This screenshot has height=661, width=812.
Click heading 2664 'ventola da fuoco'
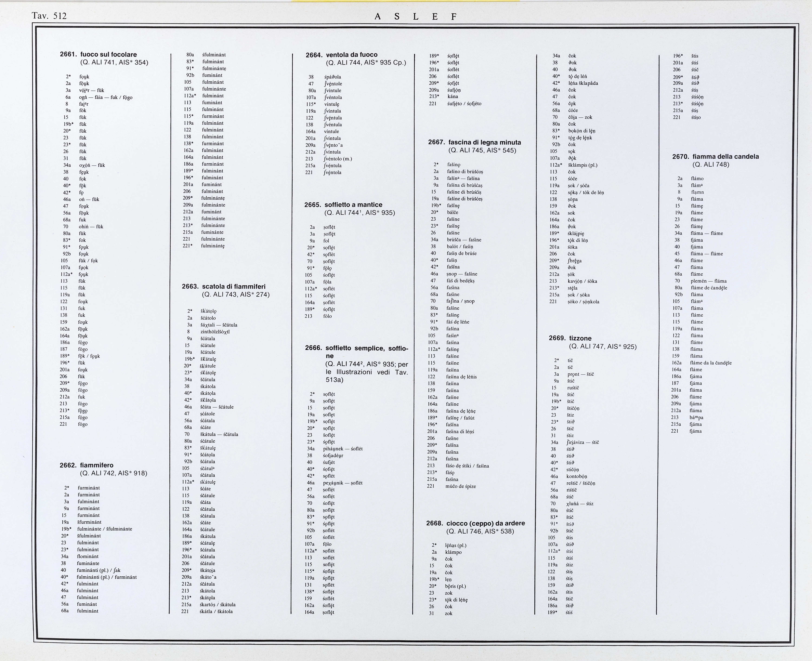pos(342,55)
